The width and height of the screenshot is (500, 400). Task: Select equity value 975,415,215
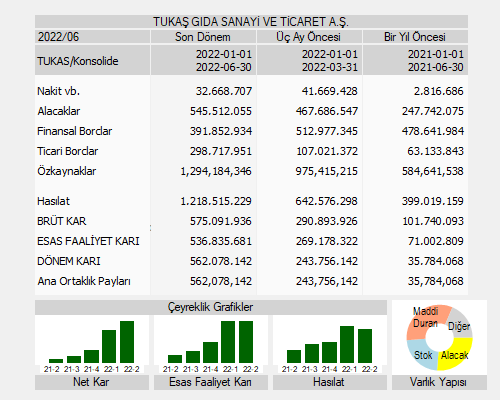point(327,171)
